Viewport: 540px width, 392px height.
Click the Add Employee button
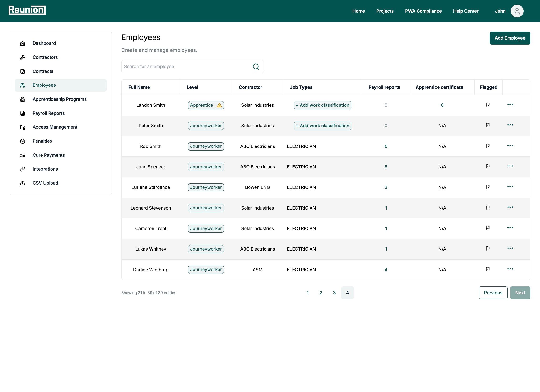510,38
